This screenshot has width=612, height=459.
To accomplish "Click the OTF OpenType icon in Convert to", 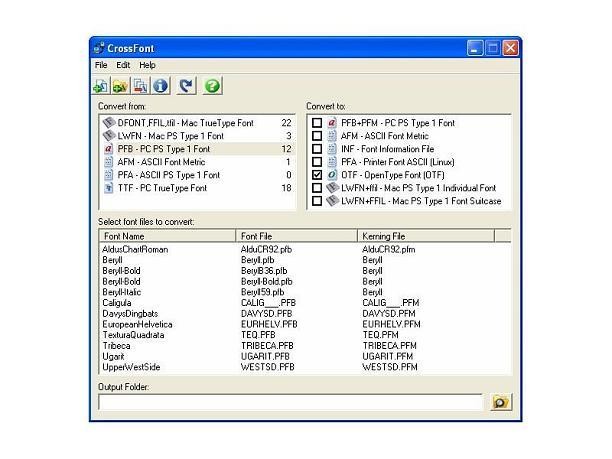I will (332, 175).
